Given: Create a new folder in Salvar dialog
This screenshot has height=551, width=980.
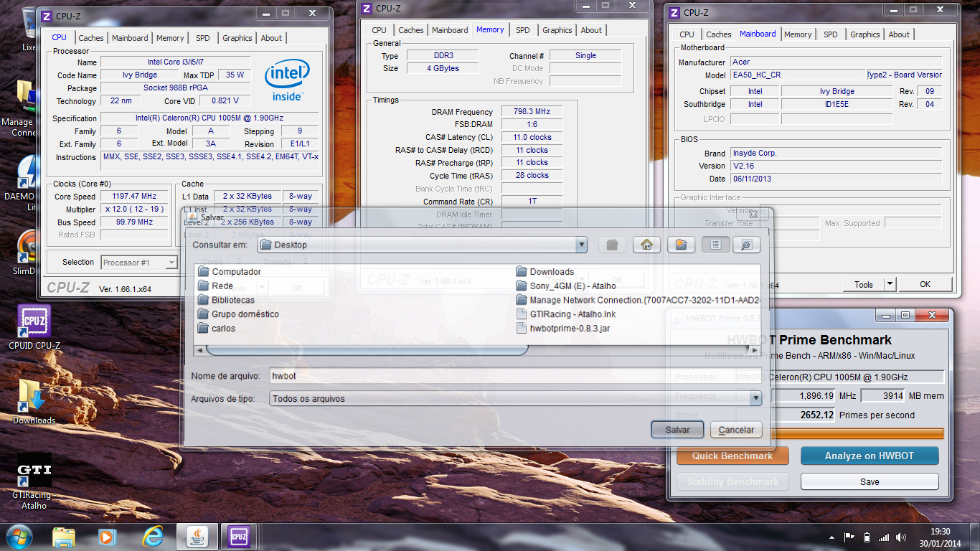Looking at the screenshot, I should coord(681,245).
